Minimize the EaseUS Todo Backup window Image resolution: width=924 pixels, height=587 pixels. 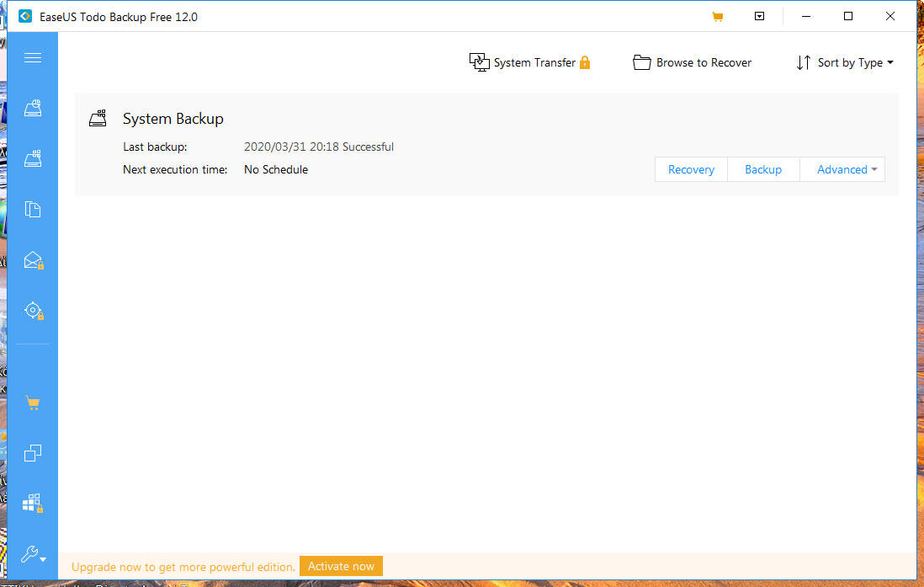pos(806,17)
